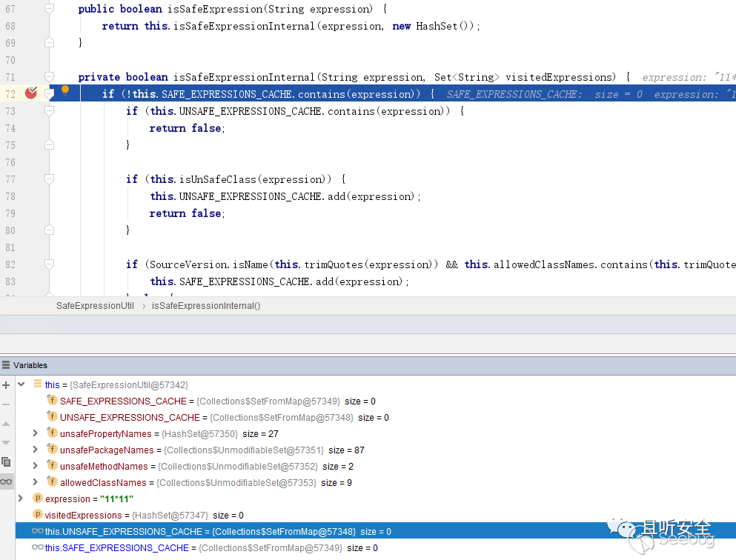Collapse the fold marker at line 77
This screenshot has height=560, width=736.
[x=49, y=179]
